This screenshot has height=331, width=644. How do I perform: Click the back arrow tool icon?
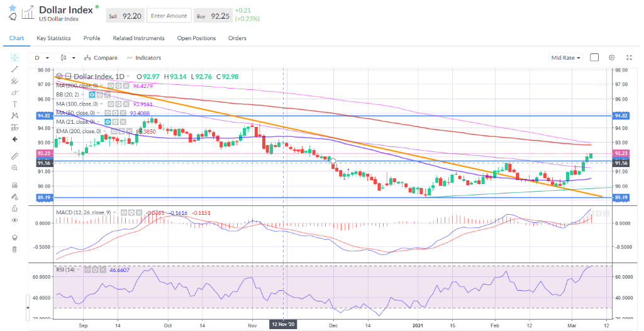pyautogui.click(x=15, y=139)
